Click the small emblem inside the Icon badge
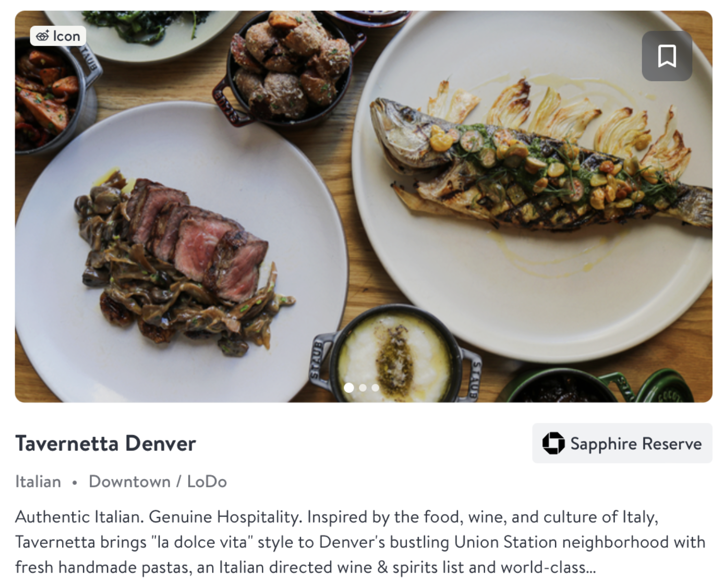 (43, 36)
